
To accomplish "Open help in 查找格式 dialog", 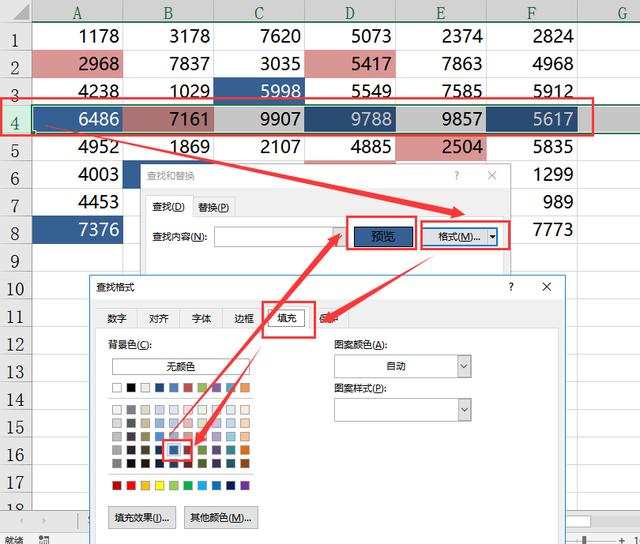I will (511, 287).
